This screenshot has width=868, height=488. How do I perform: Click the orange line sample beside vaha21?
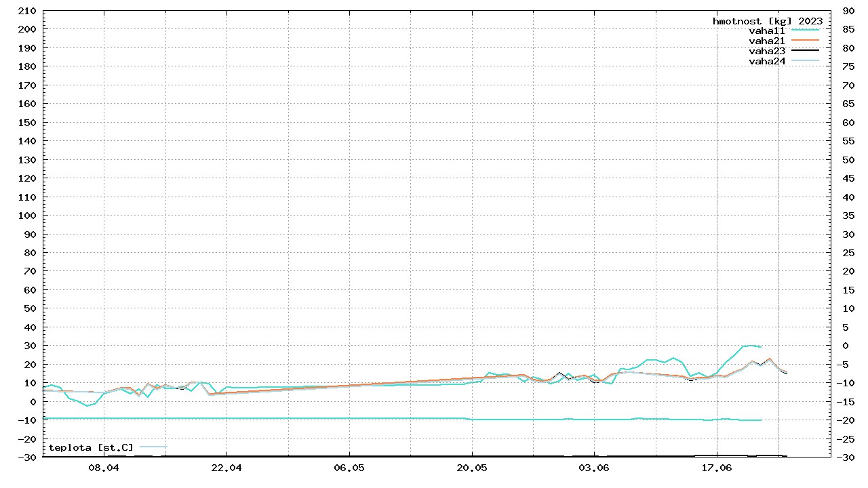(x=806, y=41)
